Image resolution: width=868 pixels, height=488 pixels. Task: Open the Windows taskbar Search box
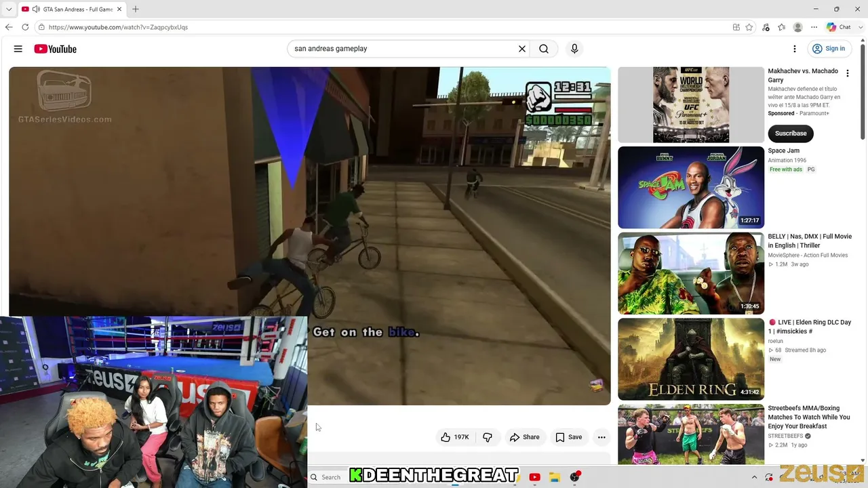coord(328,477)
